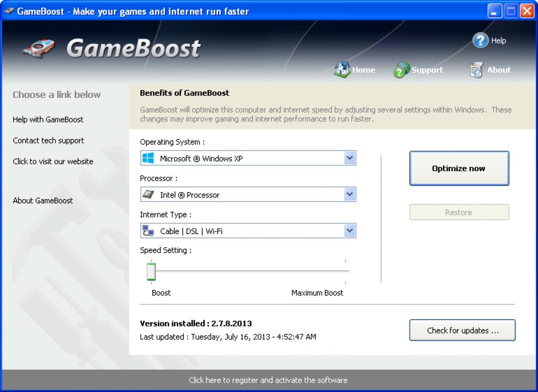This screenshot has height=392, width=538.
Task: Click the Benefits of GameBoost heading
Action: click(x=185, y=93)
